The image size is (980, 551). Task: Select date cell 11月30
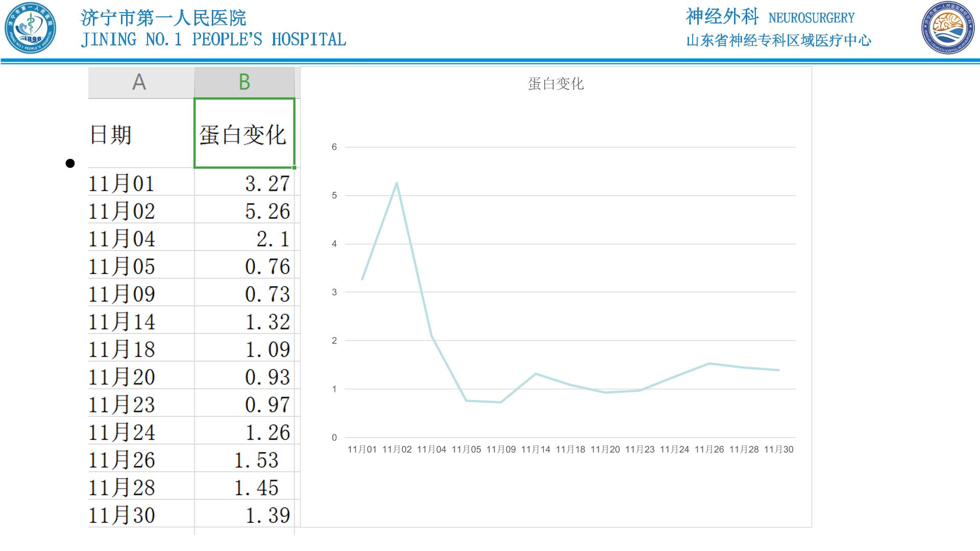[141, 513]
